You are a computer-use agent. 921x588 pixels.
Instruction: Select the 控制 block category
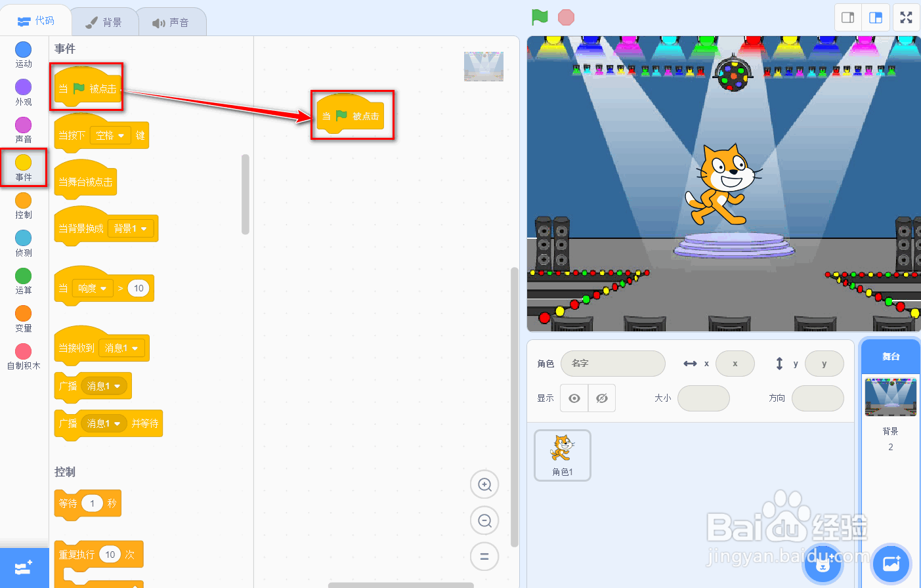point(24,206)
